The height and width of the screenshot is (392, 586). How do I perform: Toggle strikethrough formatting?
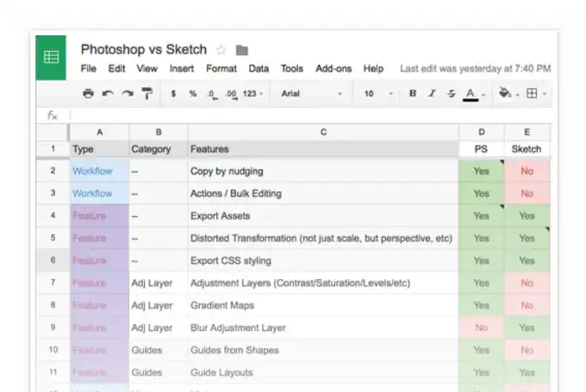(x=452, y=93)
